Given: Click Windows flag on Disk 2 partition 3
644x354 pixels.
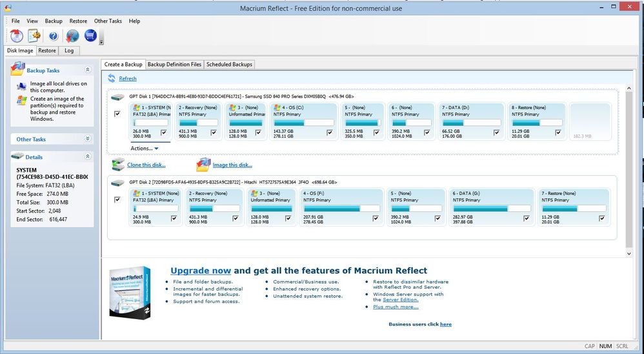Looking at the screenshot, I should (x=255, y=193).
